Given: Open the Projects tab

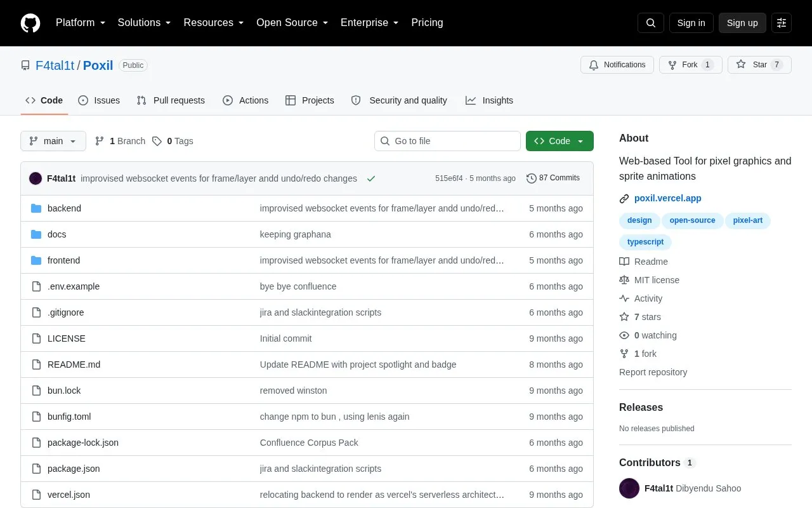Looking at the screenshot, I should (x=310, y=100).
